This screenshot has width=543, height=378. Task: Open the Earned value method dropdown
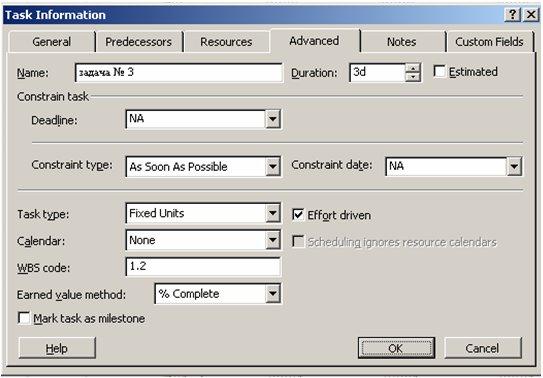273,294
